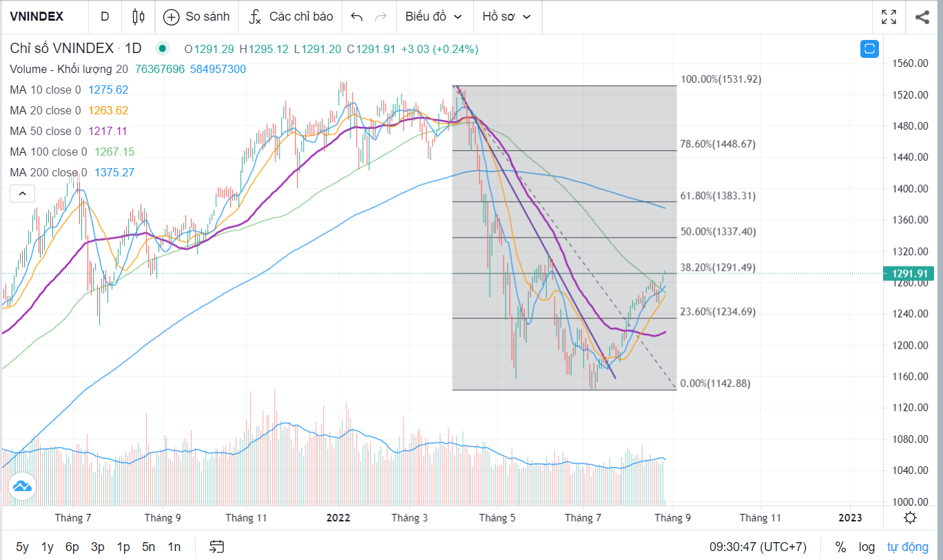Open the candlestick chart style selector

coord(138,17)
